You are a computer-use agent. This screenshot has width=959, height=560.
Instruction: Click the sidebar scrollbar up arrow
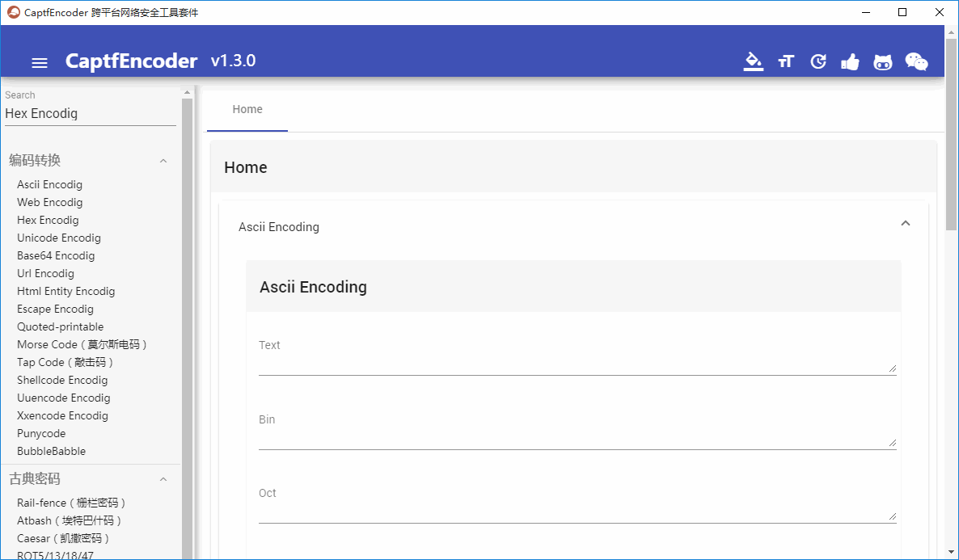click(x=187, y=92)
